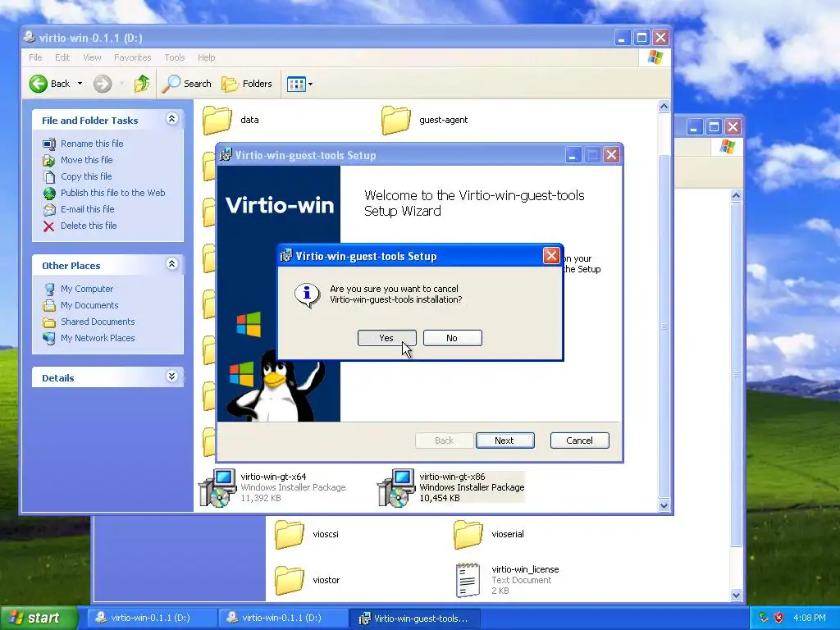Open My Computer link
This screenshot has width=840, height=630.
click(87, 289)
